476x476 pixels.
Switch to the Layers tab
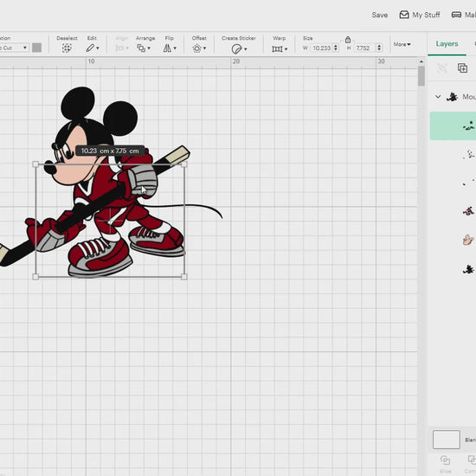click(447, 44)
